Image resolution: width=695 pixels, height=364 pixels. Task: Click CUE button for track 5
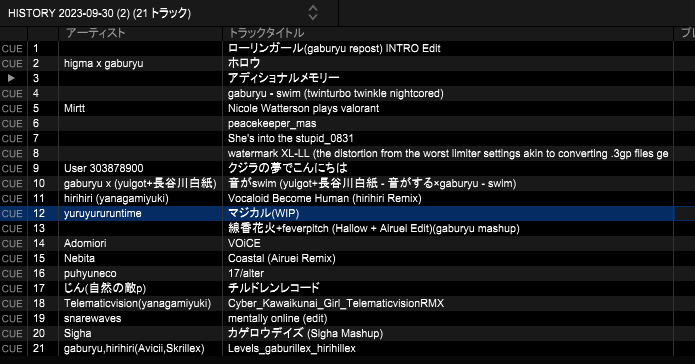(x=12, y=109)
